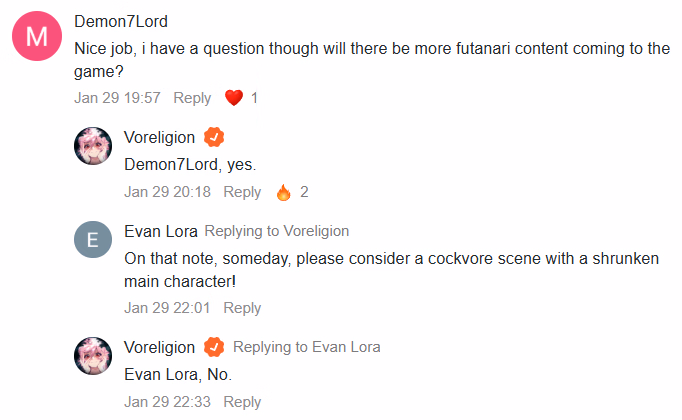This screenshot has width=682, height=420.
Task: Click the red heart reaction icon
Action: point(234,98)
